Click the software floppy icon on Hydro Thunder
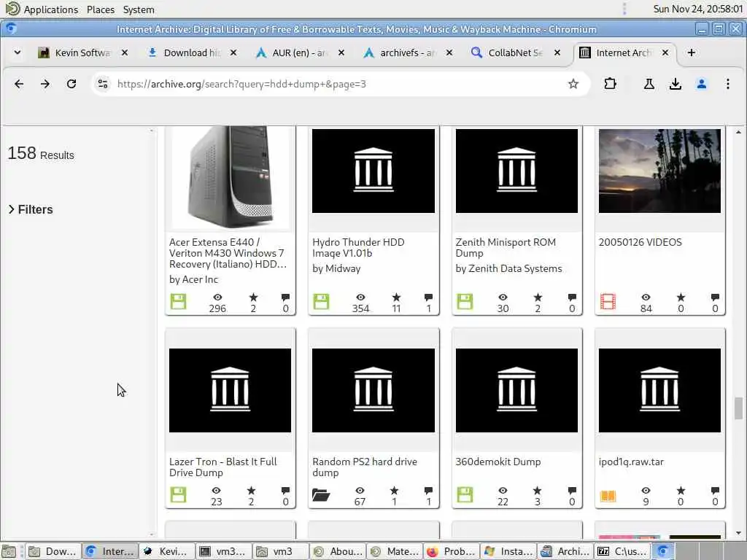 [x=321, y=301]
